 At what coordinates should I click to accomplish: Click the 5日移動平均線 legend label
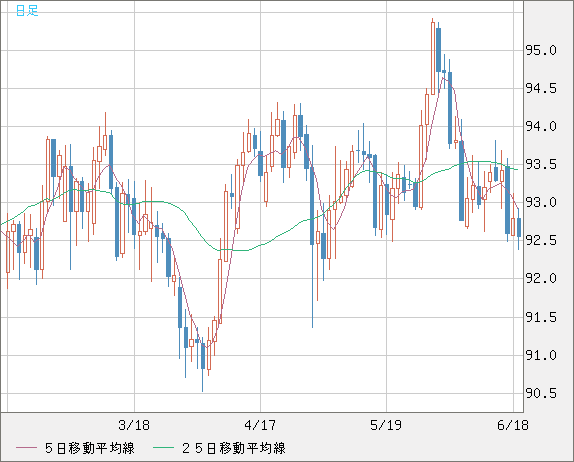point(90,448)
